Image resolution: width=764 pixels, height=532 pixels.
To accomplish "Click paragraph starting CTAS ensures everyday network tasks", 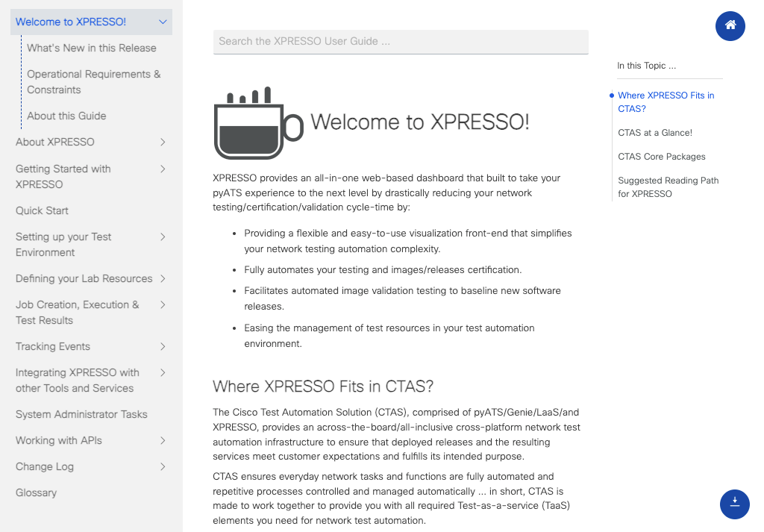I will click(x=391, y=498).
